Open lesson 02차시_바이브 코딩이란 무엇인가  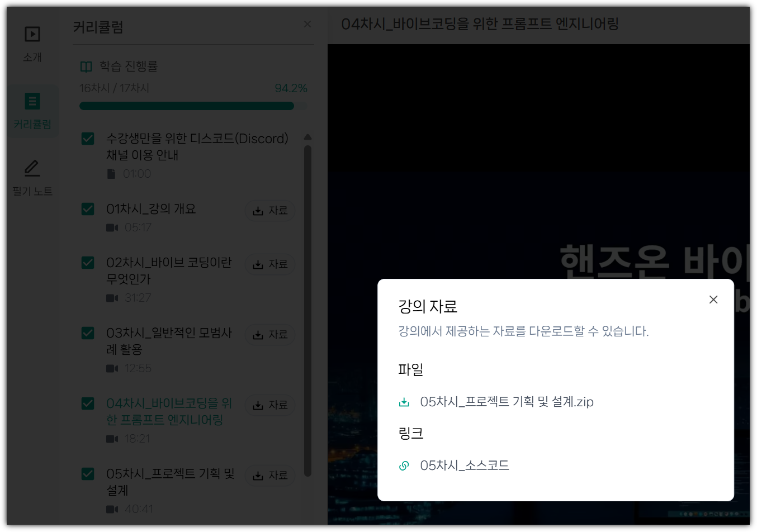click(x=169, y=270)
